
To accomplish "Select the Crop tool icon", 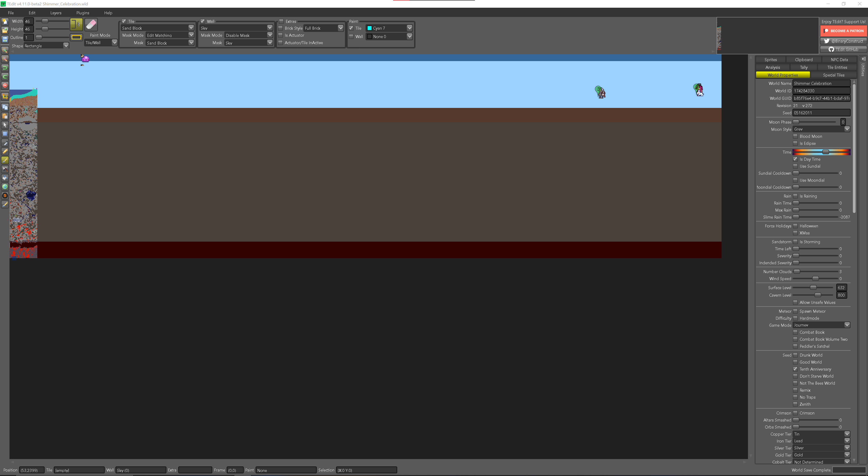I will click(x=5, y=96).
